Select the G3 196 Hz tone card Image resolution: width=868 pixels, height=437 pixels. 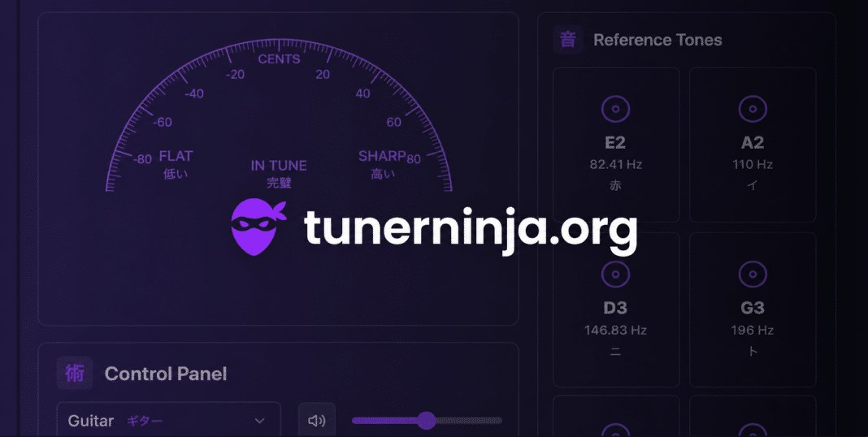[753, 309]
